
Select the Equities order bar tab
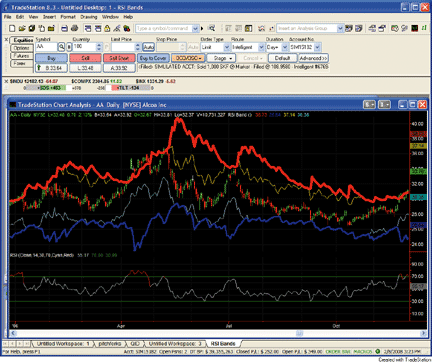tap(22, 40)
